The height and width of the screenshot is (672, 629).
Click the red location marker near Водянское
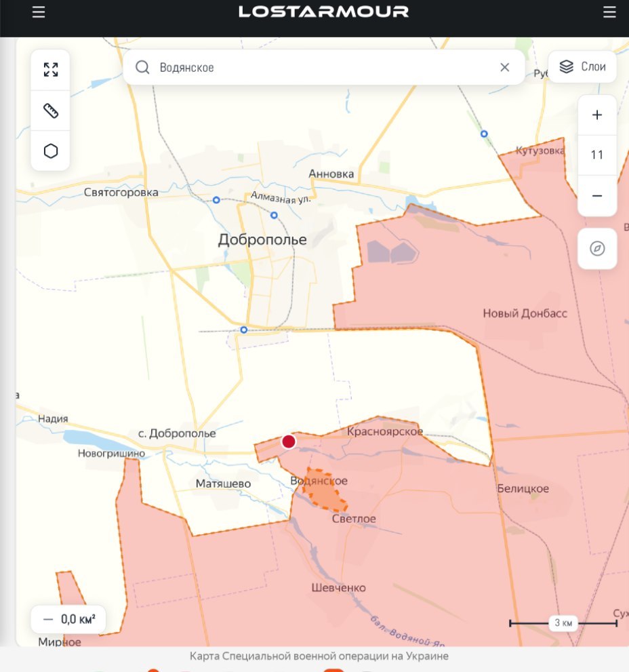(x=289, y=441)
